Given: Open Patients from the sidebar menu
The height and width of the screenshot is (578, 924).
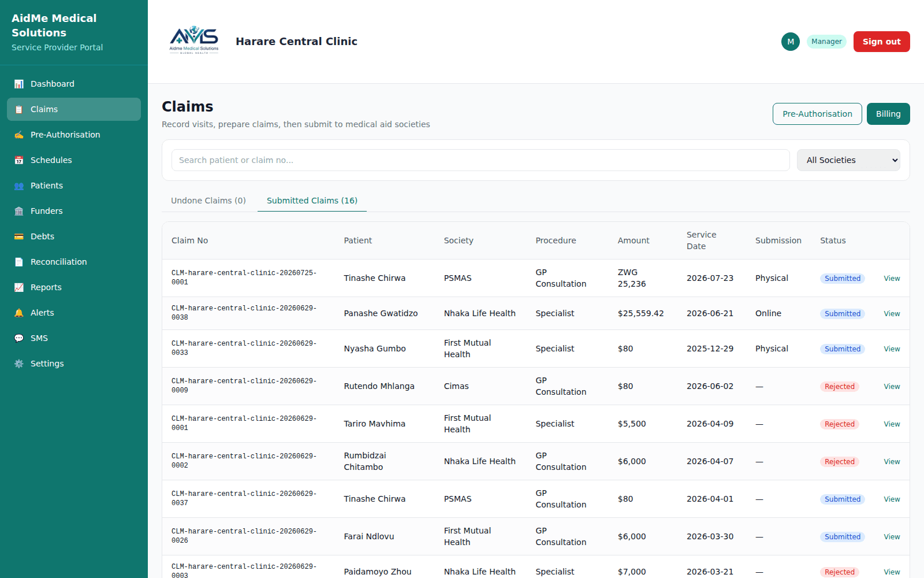Looking at the screenshot, I should pos(74,186).
